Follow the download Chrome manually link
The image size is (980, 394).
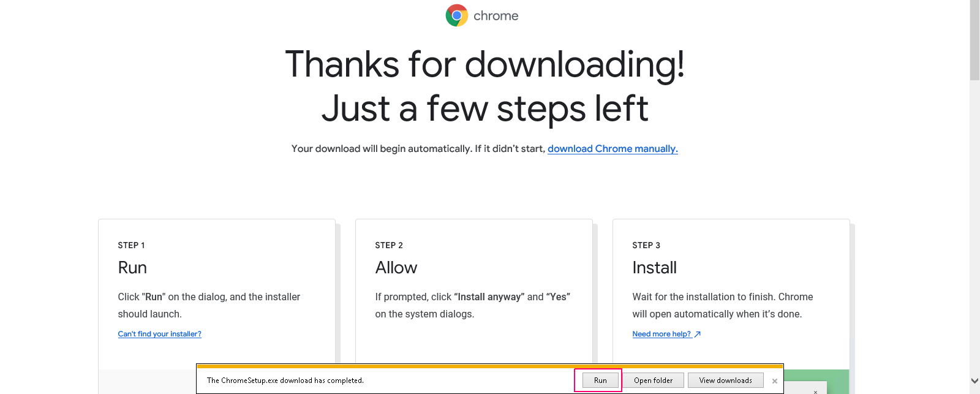612,149
